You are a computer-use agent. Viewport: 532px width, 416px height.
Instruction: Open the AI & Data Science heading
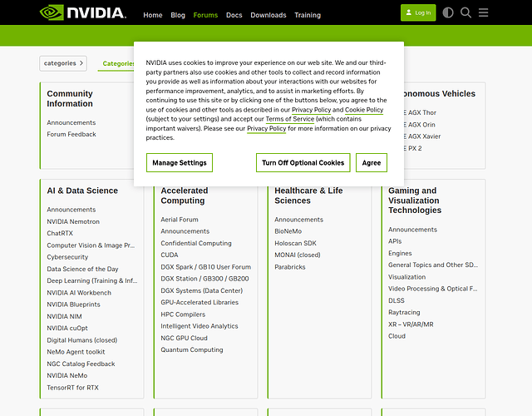coord(82,191)
